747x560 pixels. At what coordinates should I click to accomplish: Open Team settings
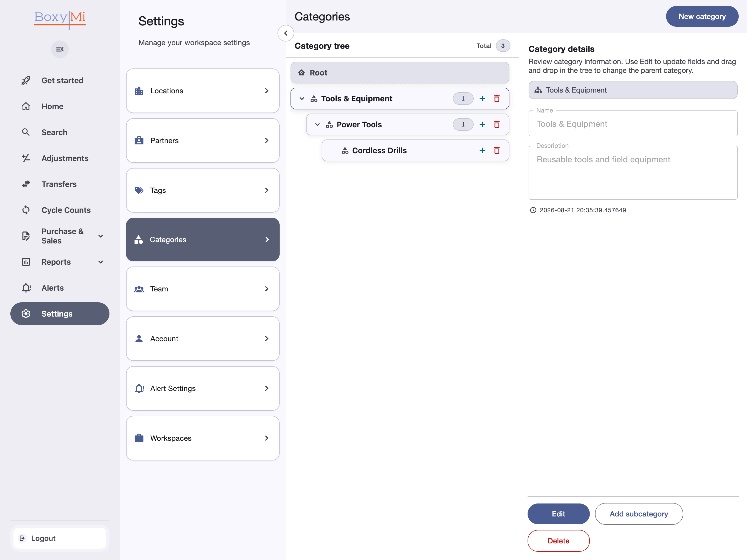pos(203,289)
